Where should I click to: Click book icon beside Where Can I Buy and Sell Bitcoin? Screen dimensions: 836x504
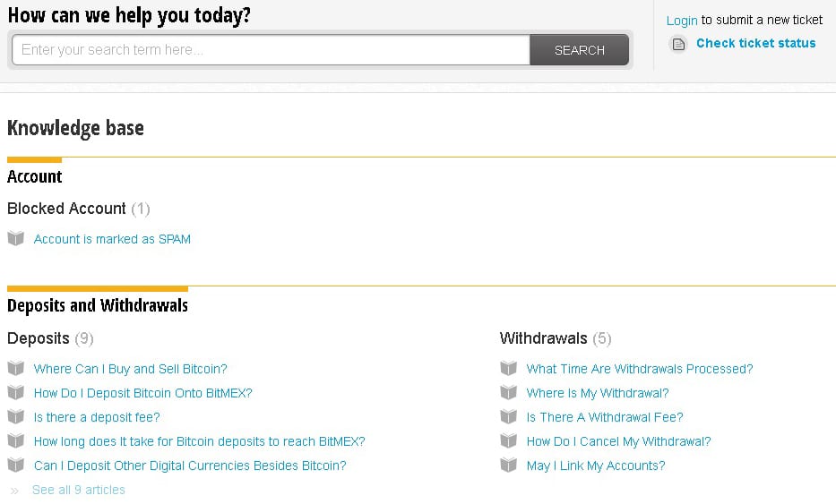15,369
